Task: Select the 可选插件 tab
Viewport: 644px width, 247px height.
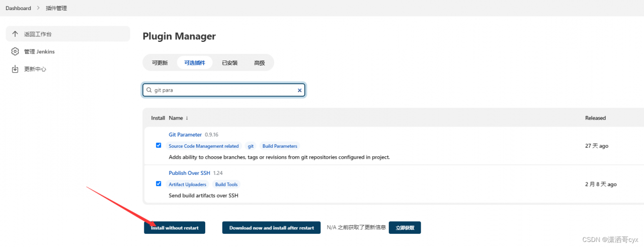Action: (195, 63)
